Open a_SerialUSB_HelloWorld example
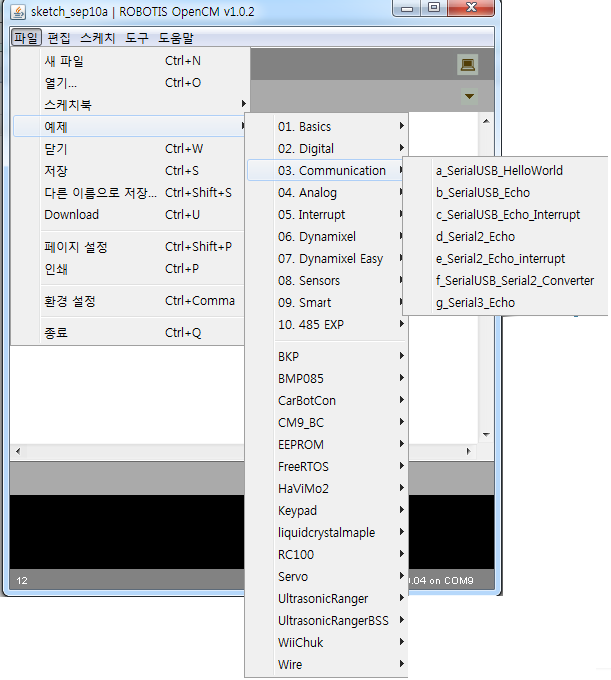 [x=499, y=171]
